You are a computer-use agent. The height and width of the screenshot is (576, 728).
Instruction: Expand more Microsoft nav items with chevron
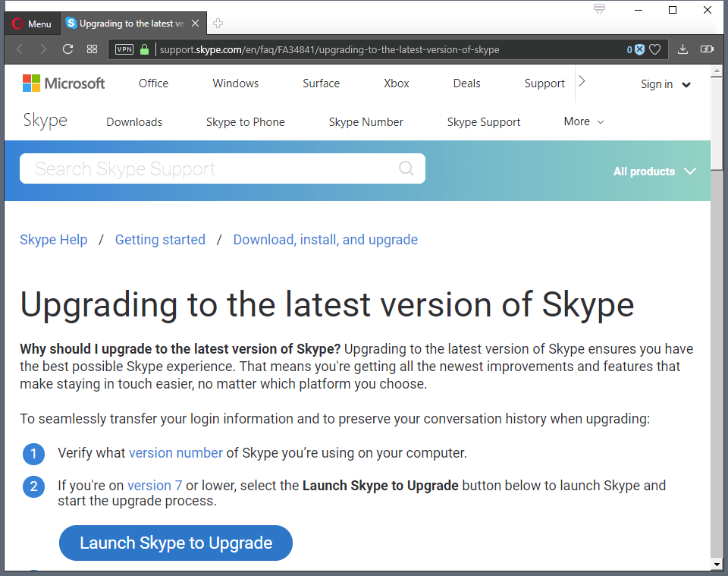[582, 81]
